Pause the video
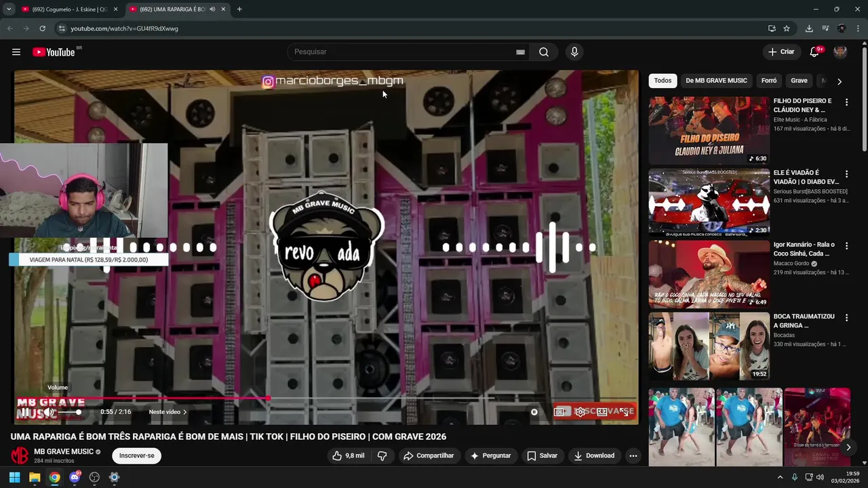Screen dimensions: 868x488 [x=25, y=411]
